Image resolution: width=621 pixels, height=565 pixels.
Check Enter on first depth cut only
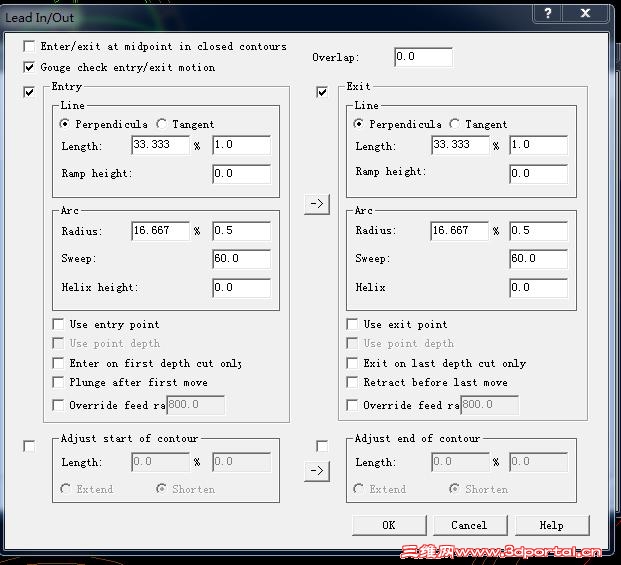coord(58,363)
